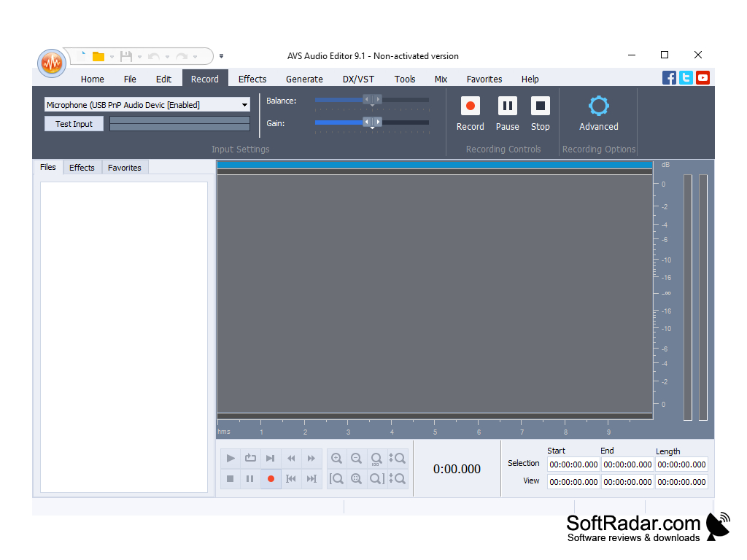Screen dimensions: 747x560
Task: Set zoom level to 100
Action: click(x=376, y=459)
